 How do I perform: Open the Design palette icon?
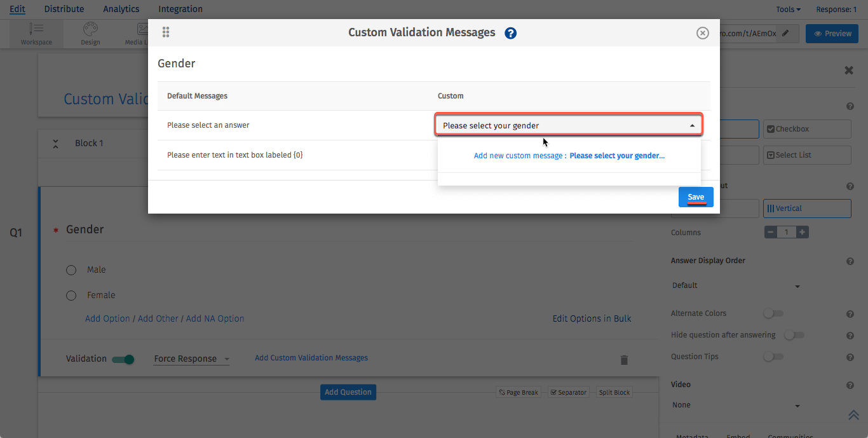point(90,34)
